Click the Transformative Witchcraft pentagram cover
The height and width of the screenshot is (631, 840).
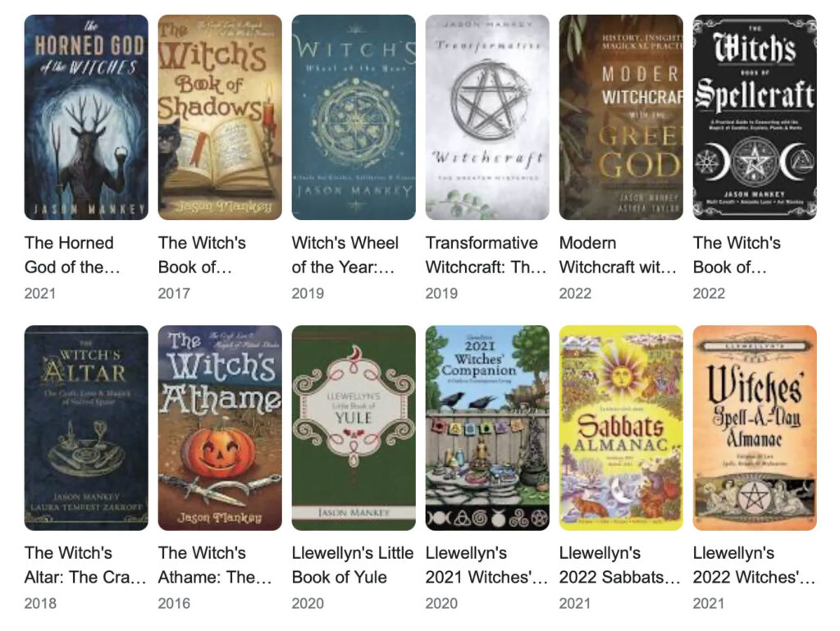[x=487, y=117]
